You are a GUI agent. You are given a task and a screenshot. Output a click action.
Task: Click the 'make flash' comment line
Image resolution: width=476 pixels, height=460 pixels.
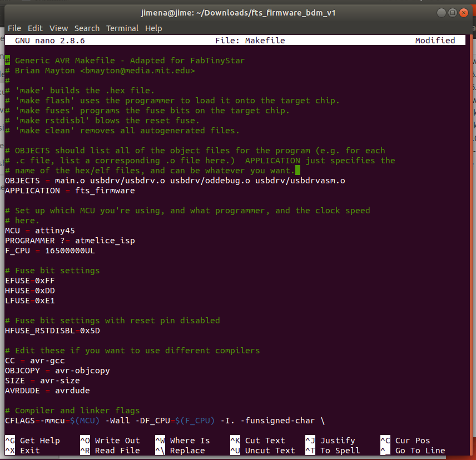pyautogui.click(x=172, y=101)
